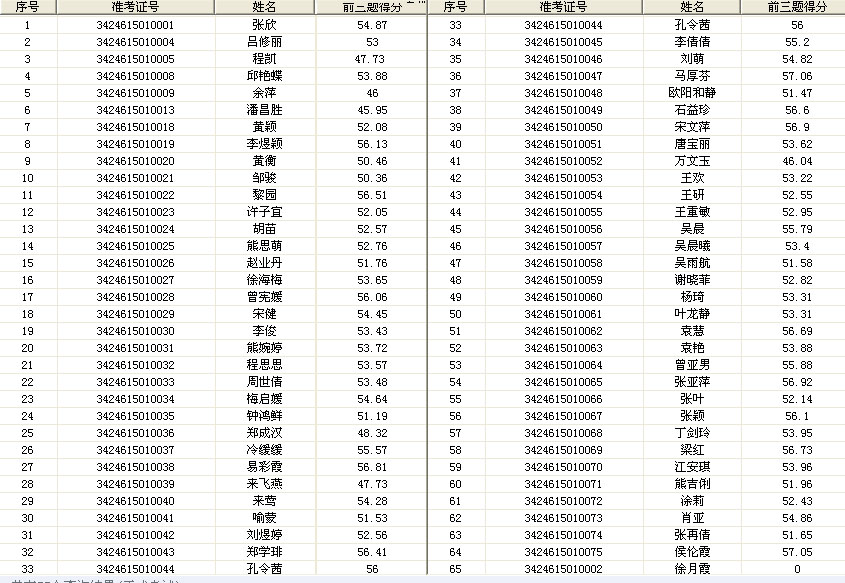Click exam number 3424615010018
The height and width of the screenshot is (583, 845).
point(135,127)
